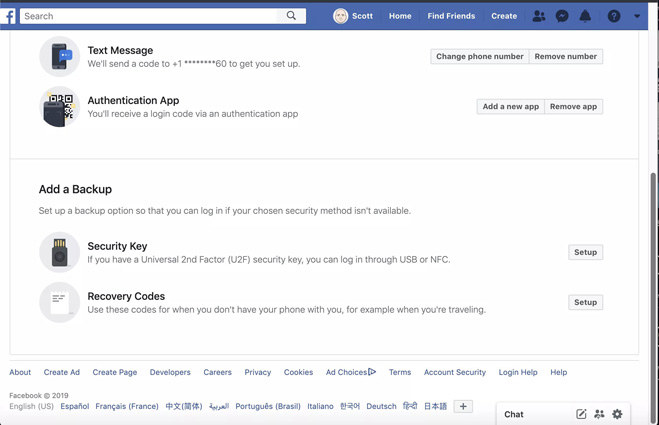Open Scott's profile link
Image resolution: width=659 pixels, height=425 pixels.
pos(362,16)
